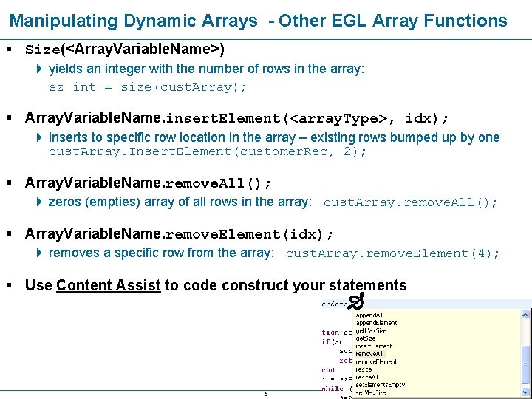Click code 'custArray.removeElement(4);'
Screen dimensions: 532x399
coord(392,253)
